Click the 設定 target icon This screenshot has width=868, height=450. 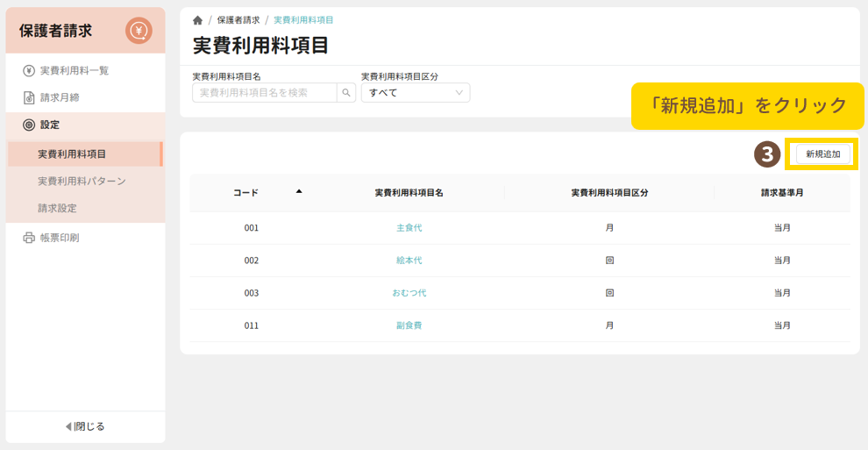pyautogui.click(x=29, y=125)
